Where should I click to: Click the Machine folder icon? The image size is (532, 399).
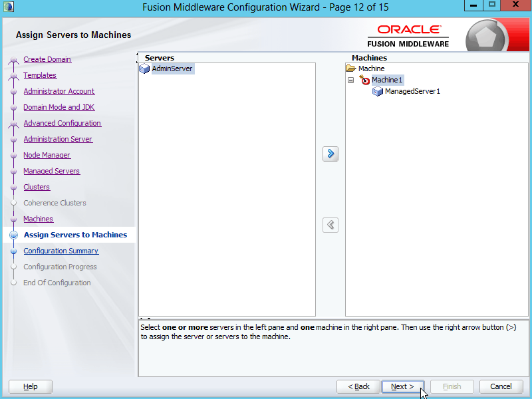[351, 68]
